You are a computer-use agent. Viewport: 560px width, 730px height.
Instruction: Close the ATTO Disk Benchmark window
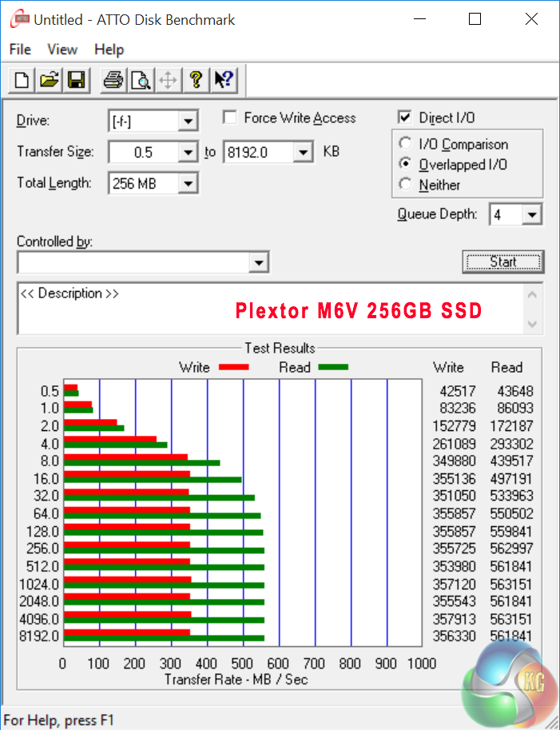tap(531, 19)
